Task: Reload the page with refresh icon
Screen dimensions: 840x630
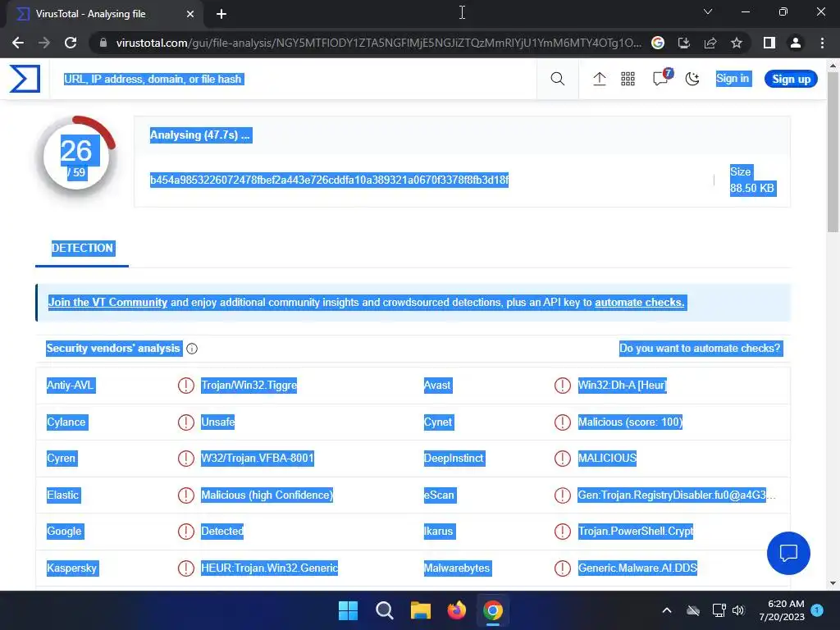Action: click(x=71, y=43)
